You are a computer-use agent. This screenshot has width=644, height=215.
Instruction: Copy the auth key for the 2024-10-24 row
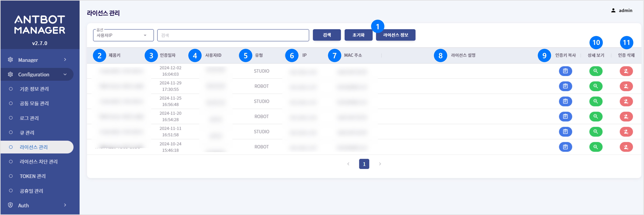565,147
